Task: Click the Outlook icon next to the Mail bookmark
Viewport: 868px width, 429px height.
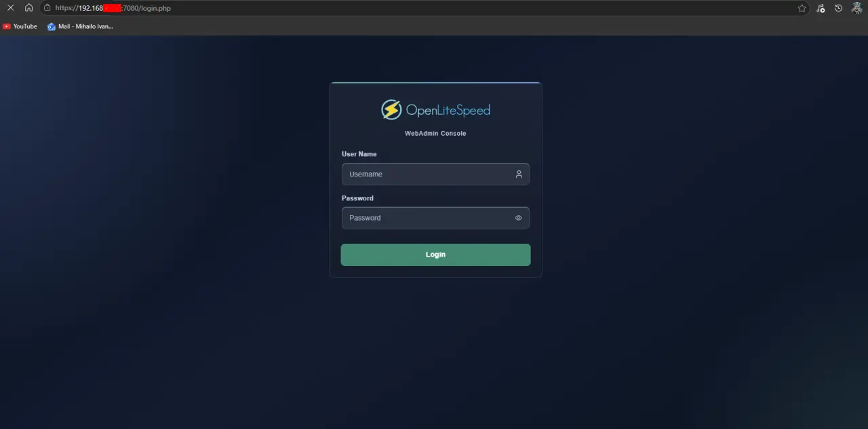Action: point(52,26)
